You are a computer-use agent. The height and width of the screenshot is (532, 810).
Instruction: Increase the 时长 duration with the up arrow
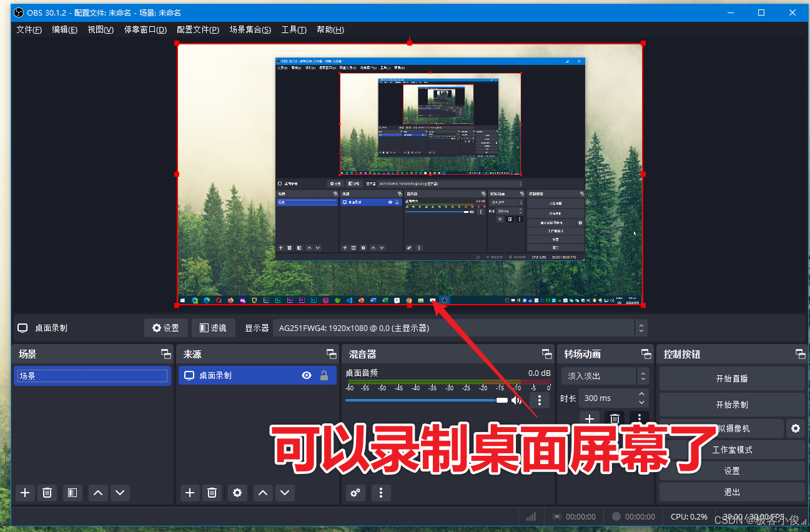pos(642,394)
